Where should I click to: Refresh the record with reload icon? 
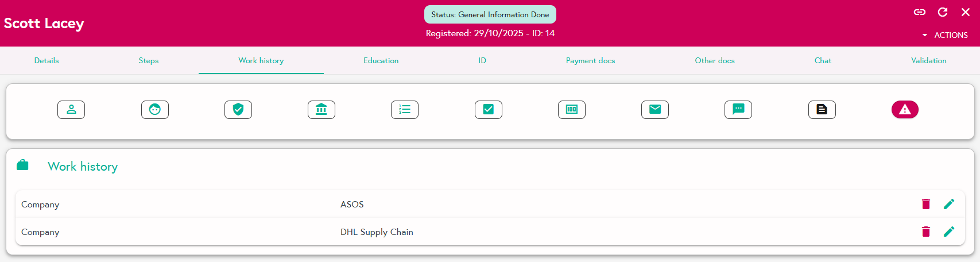click(x=943, y=12)
